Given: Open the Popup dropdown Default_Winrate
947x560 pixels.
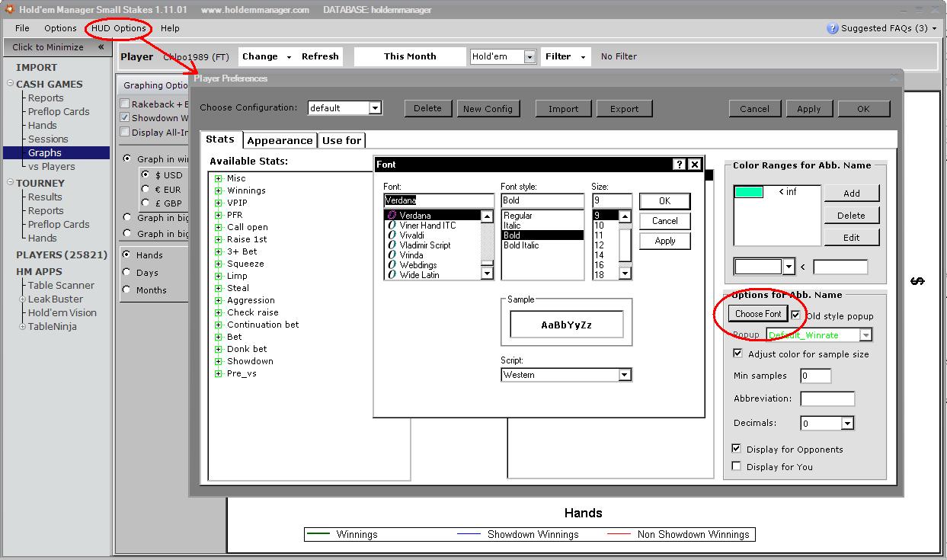Looking at the screenshot, I should (x=865, y=335).
